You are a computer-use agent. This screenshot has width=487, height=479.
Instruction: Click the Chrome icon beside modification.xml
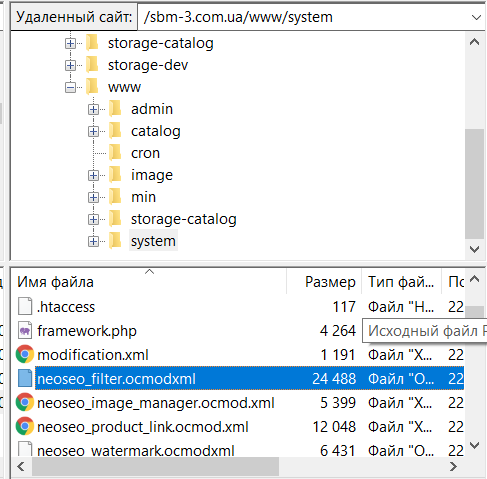[25, 354]
